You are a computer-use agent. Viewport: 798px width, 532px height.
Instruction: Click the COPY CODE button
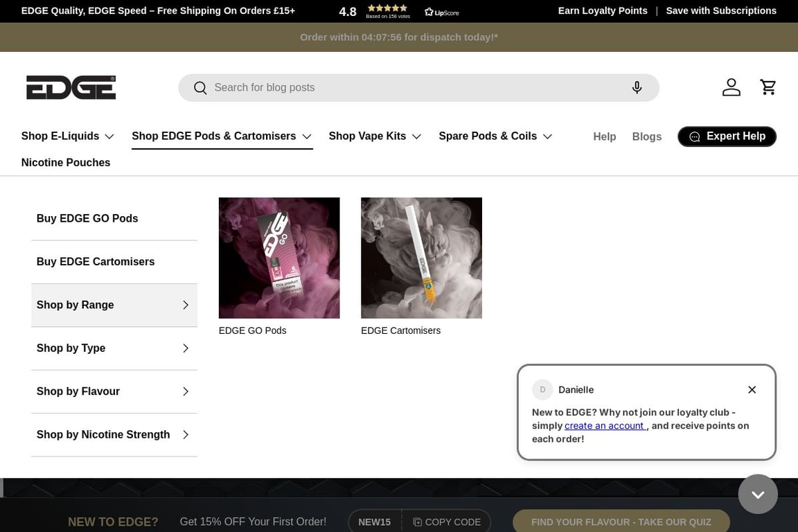click(447, 522)
